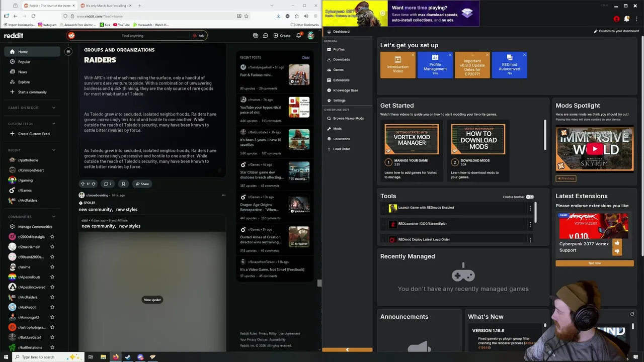
Task: Open menu for REDLauncher tool
Action: click(530, 224)
